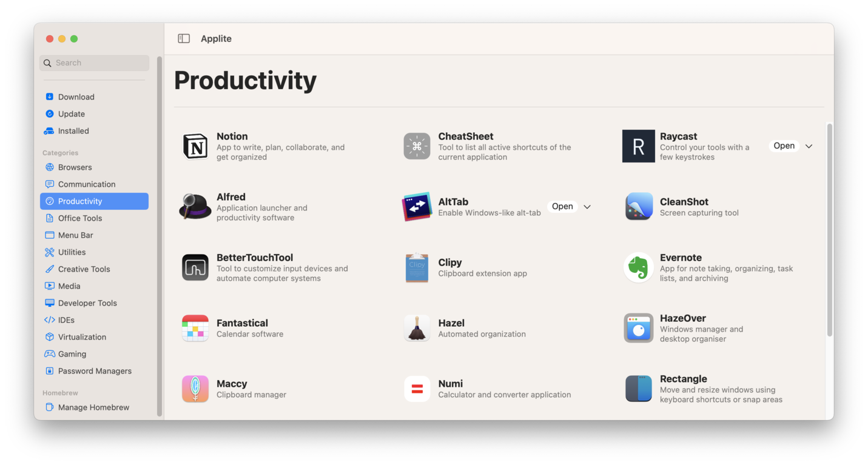Go to the Update section
The image size is (868, 465).
[72, 113]
